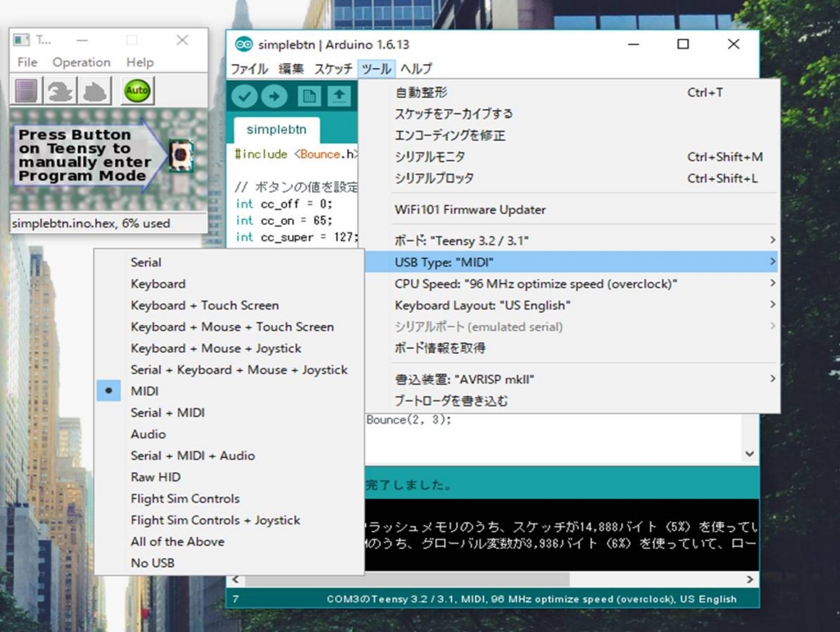Screen dimensions: 840x632
Task: Close the open ツール menu in menu bar
Action: (376, 69)
